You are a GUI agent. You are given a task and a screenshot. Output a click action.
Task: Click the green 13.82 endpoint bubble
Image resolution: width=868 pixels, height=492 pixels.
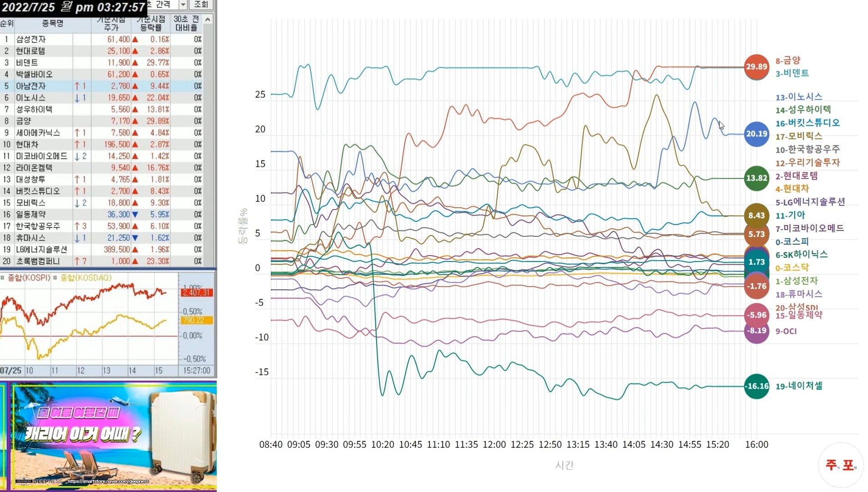(x=756, y=178)
